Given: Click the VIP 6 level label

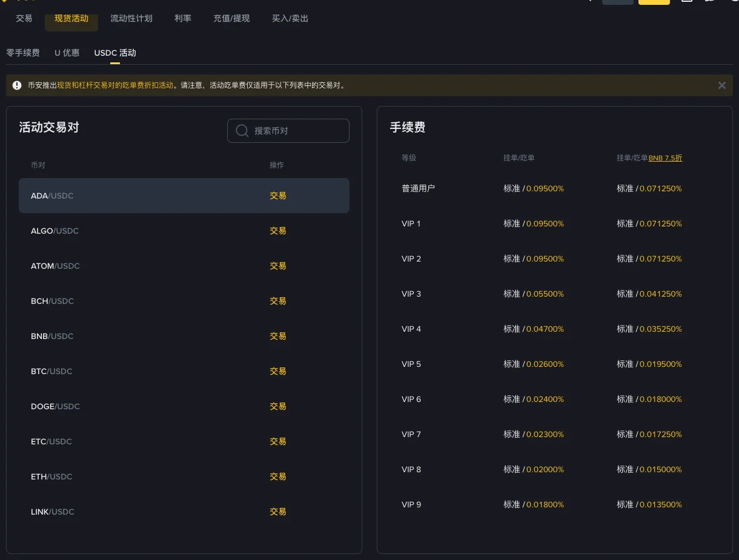Looking at the screenshot, I should coord(411,399).
